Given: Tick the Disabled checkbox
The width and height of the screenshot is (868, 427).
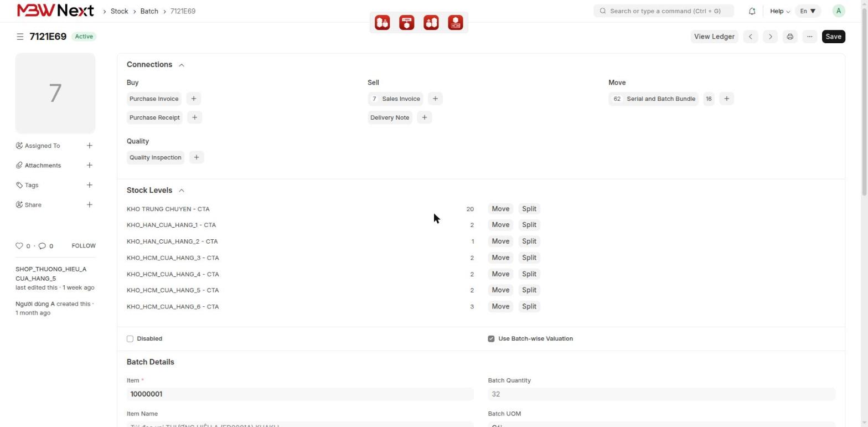Looking at the screenshot, I should click(x=130, y=339).
